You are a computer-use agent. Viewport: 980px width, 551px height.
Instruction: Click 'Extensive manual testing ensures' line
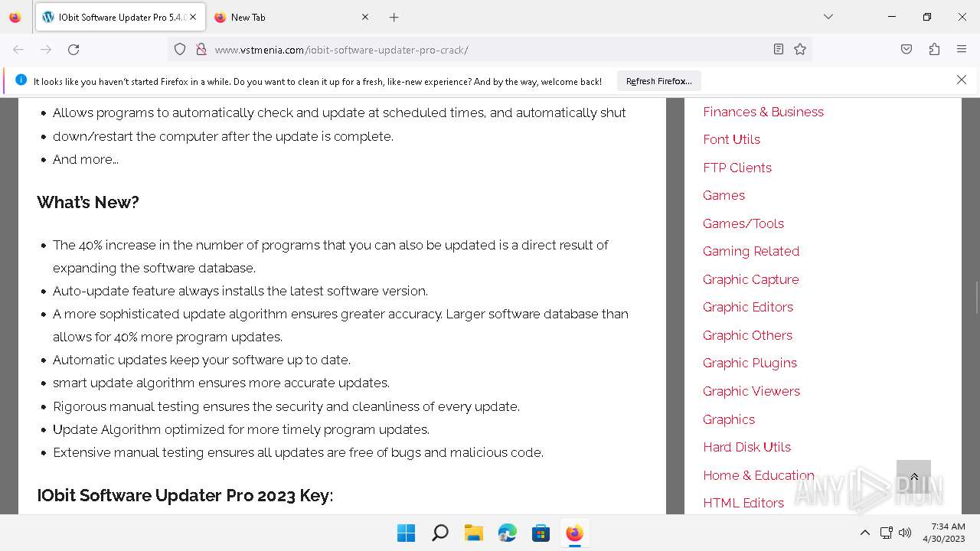click(298, 452)
